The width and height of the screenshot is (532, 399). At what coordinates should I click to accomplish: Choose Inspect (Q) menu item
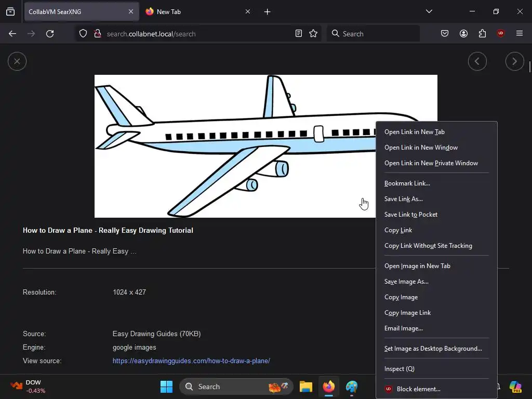[x=436, y=369]
